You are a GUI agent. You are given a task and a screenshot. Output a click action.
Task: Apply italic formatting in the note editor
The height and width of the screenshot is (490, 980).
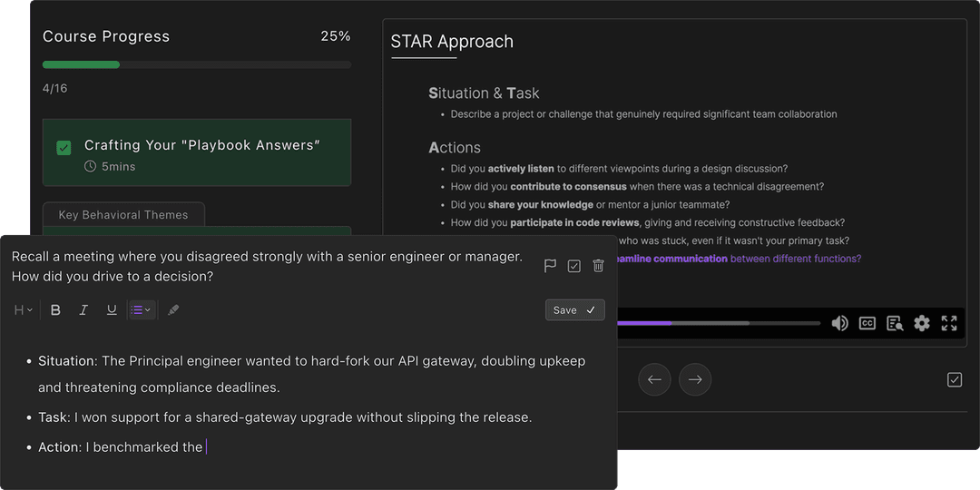click(83, 310)
